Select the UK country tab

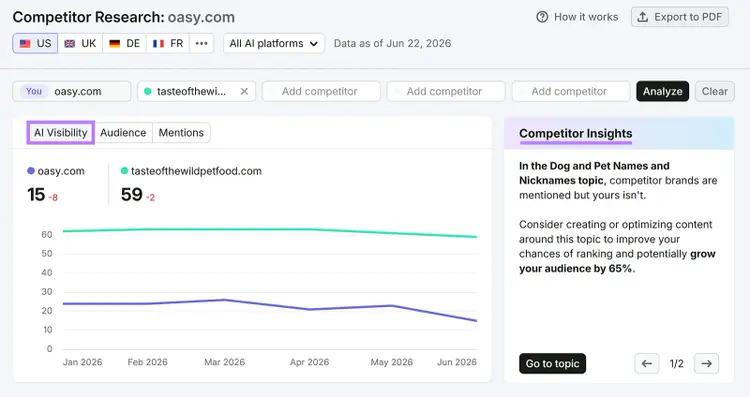[x=80, y=44]
